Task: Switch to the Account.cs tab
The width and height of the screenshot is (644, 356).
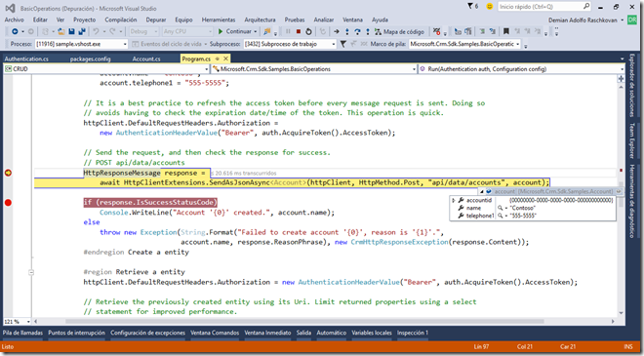Action: tap(146, 59)
